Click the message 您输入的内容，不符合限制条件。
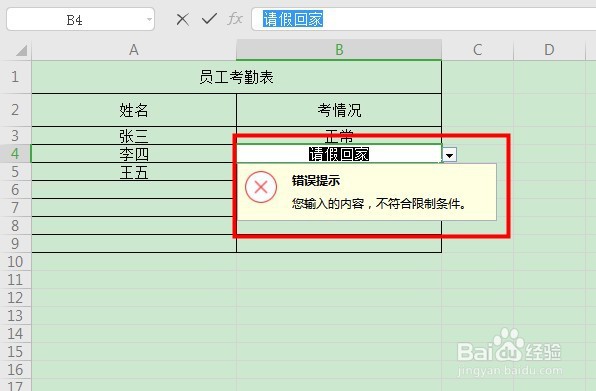 click(379, 204)
